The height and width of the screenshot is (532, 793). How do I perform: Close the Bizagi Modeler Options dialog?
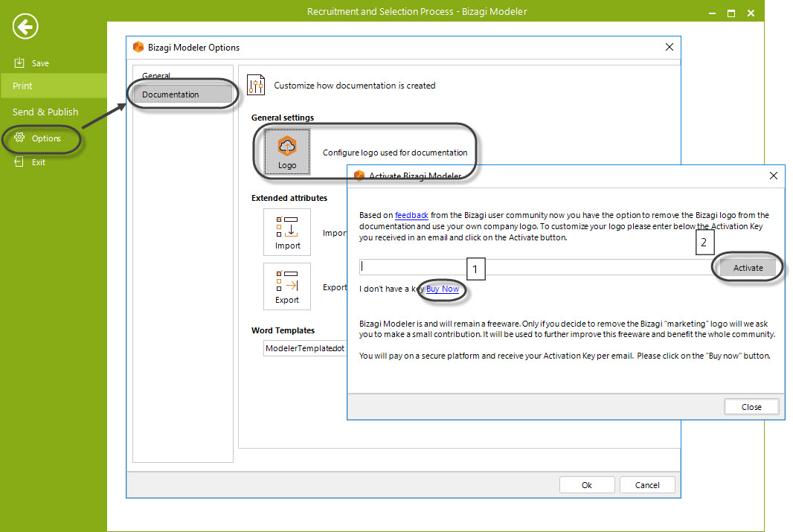[x=669, y=47]
